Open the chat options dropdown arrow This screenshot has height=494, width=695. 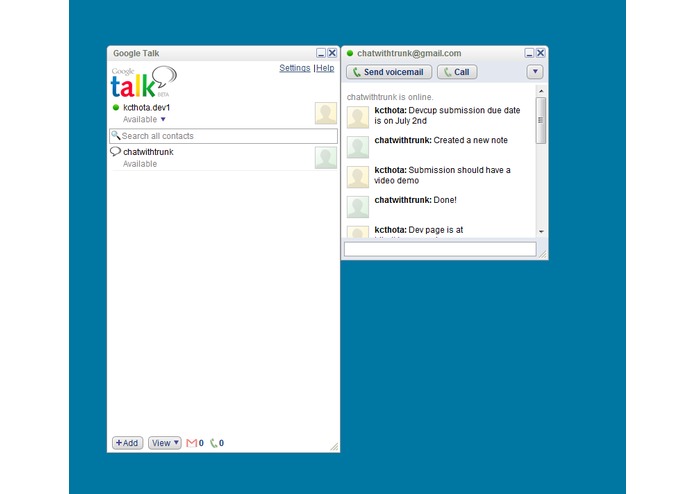(535, 72)
